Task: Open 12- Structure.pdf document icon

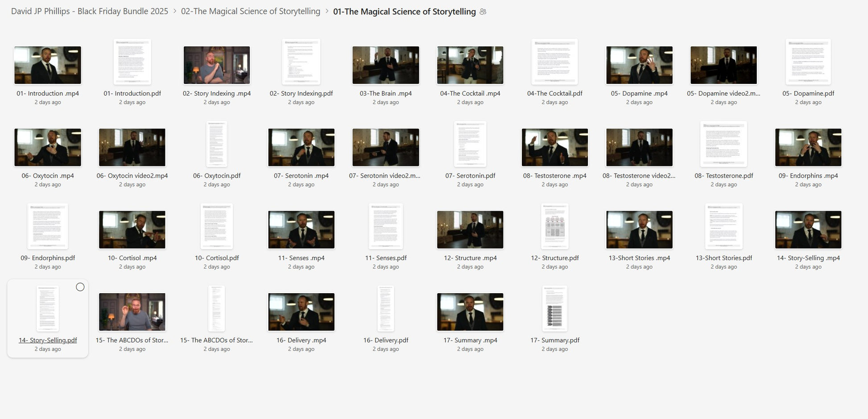Action: click(554, 227)
